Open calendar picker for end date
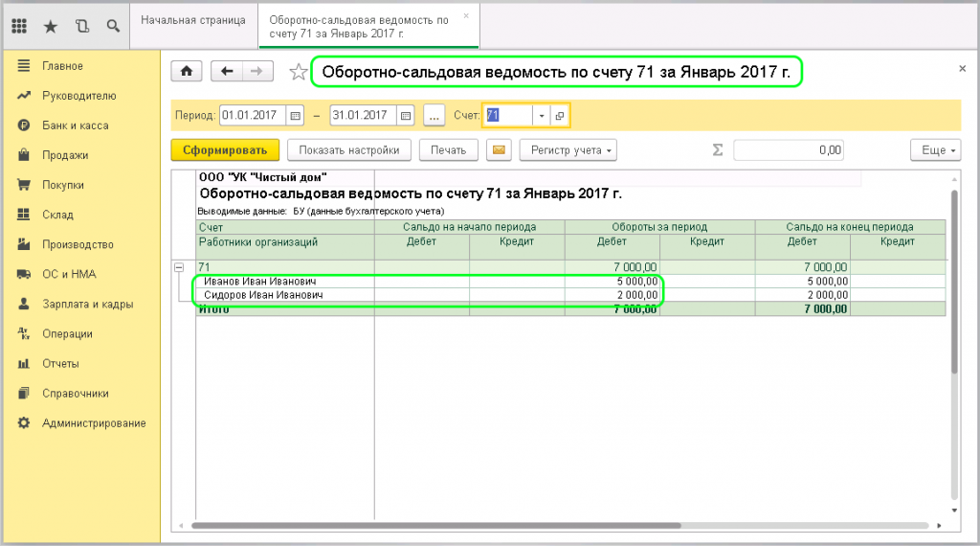This screenshot has width=980, height=546. pyautogui.click(x=405, y=116)
